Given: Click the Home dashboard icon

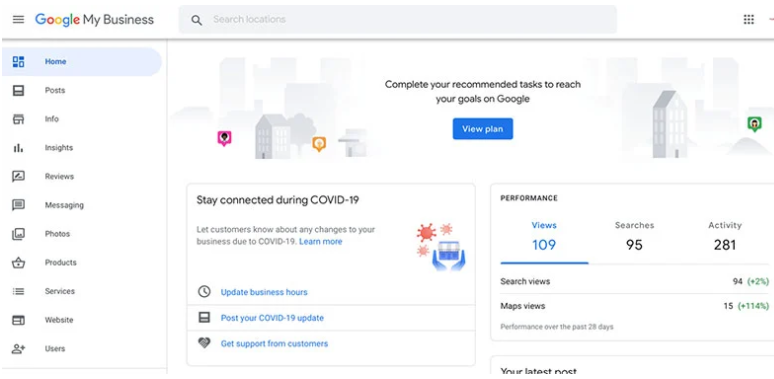Looking at the screenshot, I should (x=18, y=62).
